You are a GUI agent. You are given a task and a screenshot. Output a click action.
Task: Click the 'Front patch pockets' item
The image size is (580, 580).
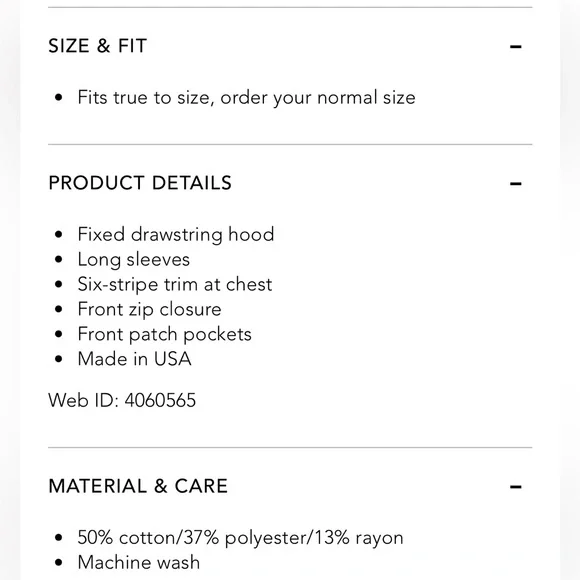click(165, 334)
